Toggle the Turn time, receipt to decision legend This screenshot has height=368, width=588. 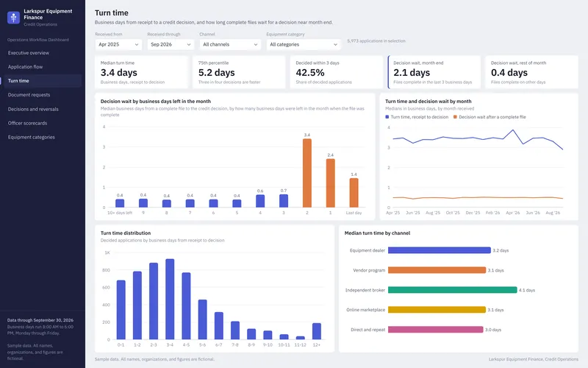click(x=417, y=117)
